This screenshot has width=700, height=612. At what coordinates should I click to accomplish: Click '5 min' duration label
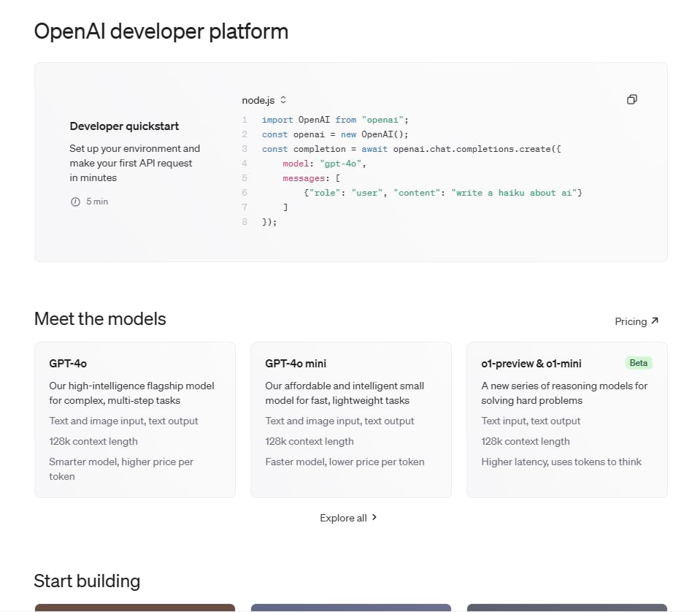tap(97, 202)
